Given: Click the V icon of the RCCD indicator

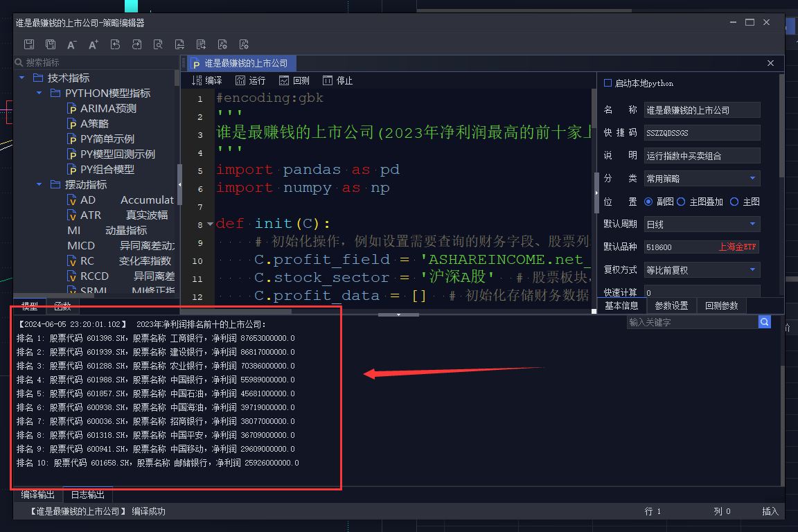Looking at the screenshot, I should pos(72,276).
